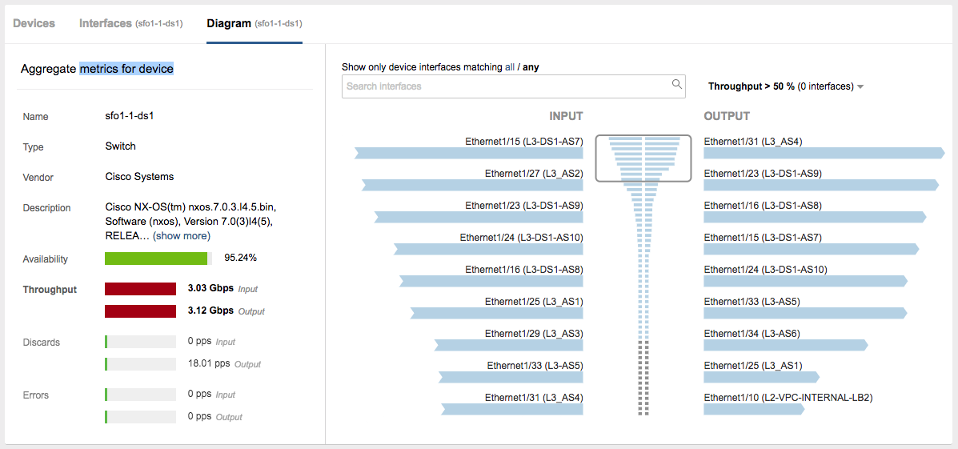
Task: Select output arrow Ethernet1/31 (L3_AS4)
Action: tap(824, 153)
